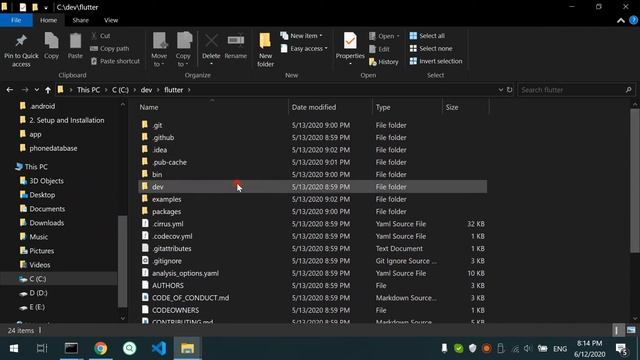
Task: Open This PC in navigation pane
Action: 31,167
